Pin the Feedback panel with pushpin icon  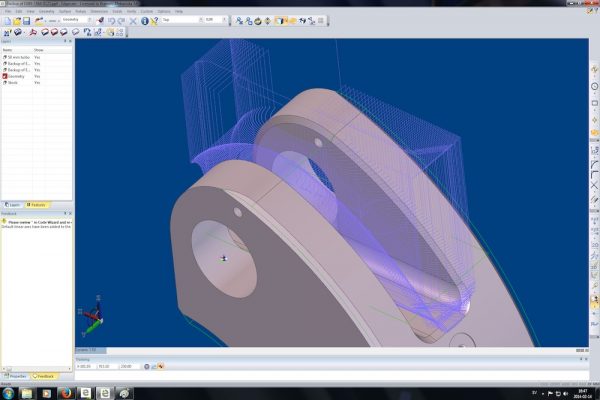coord(65,213)
